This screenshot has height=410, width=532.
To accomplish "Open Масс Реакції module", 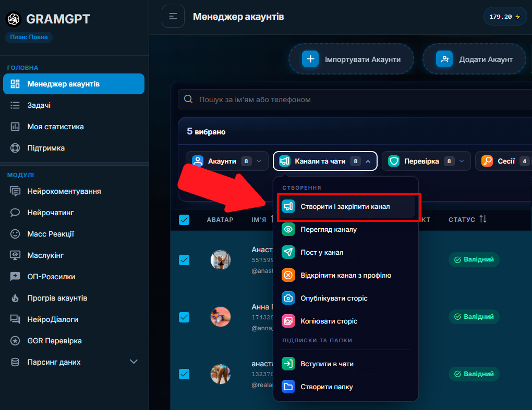I will 74,234.
